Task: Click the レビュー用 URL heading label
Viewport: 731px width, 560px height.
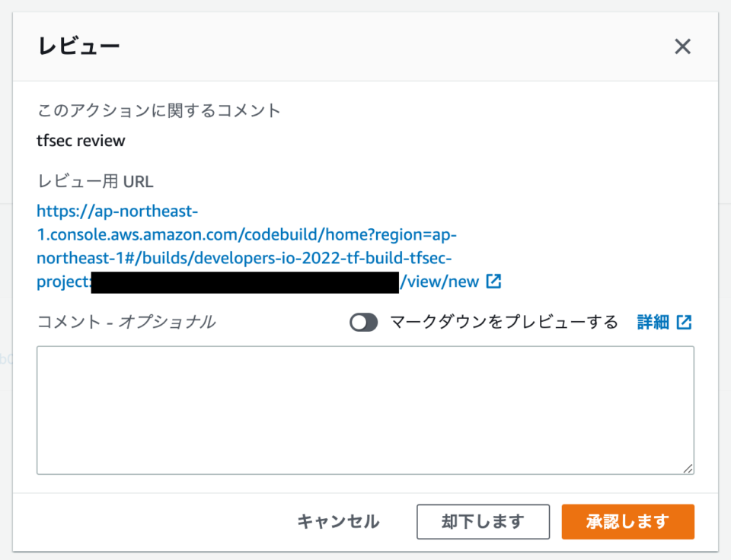Action: pos(95,181)
